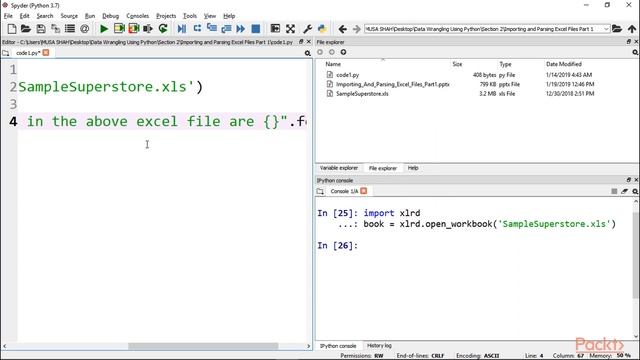
Task: Stop debugging blue square icon
Action: [256, 29]
